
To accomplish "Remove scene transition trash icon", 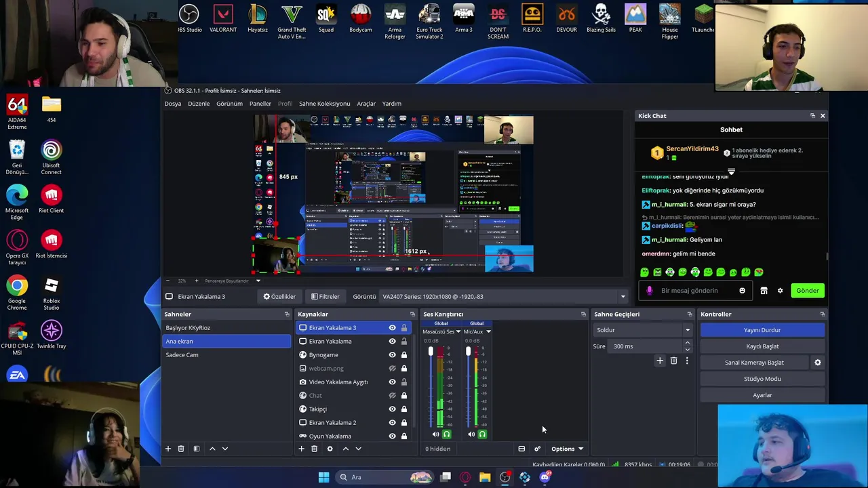I will pyautogui.click(x=673, y=361).
